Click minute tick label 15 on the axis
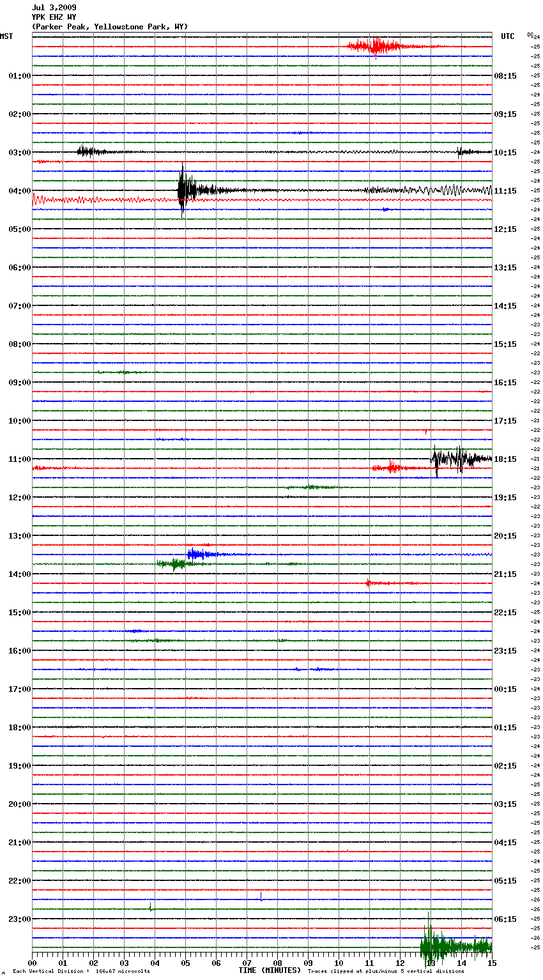 pyautogui.click(x=491, y=963)
